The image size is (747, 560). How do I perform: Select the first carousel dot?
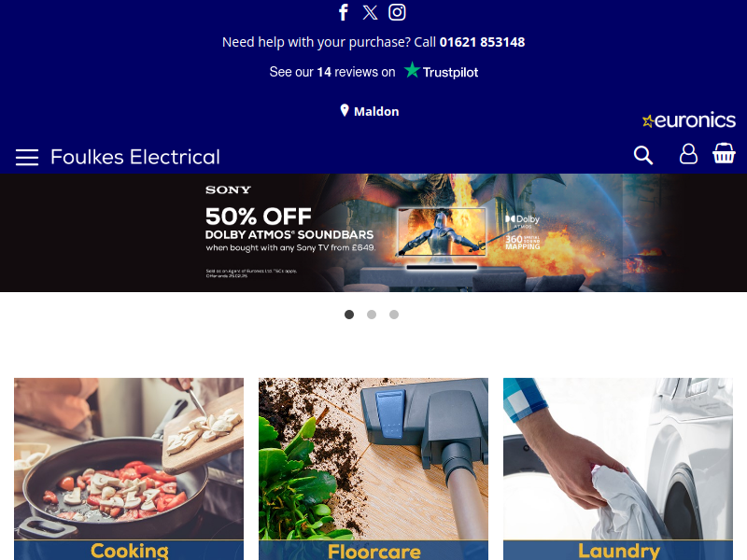click(x=349, y=315)
